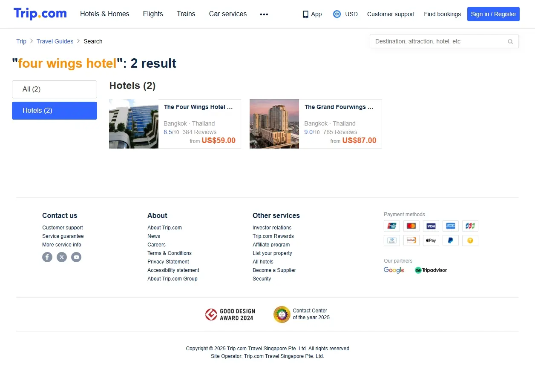
Task: Click the globe language icon
Action: click(x=337, y=14)
